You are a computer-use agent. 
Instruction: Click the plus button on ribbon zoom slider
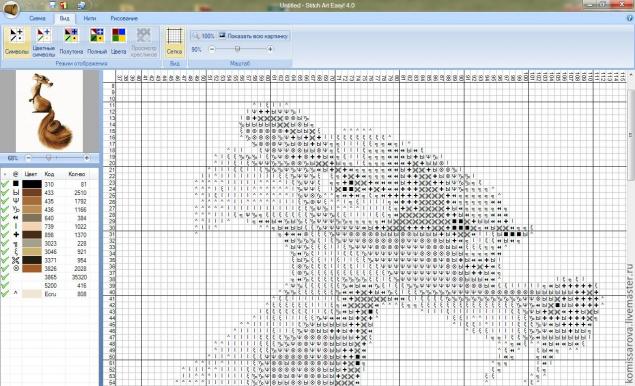[270, 49]
